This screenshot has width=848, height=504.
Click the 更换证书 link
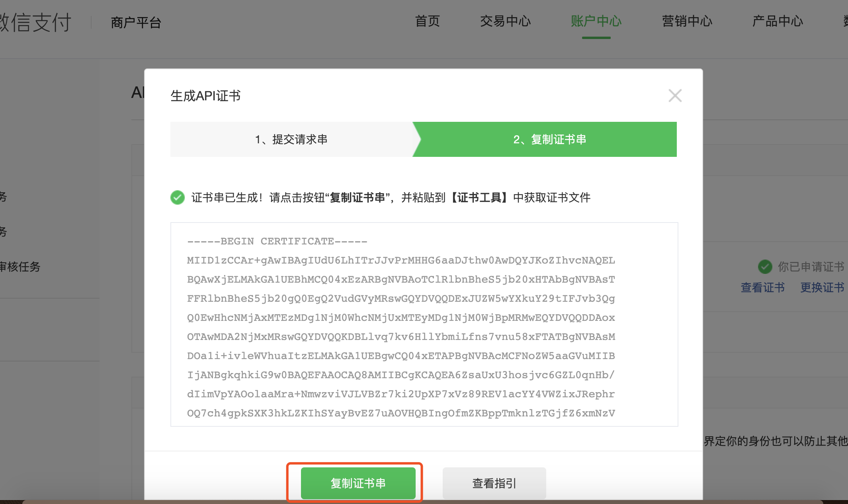pyautogui.click(x=822, y=287)
